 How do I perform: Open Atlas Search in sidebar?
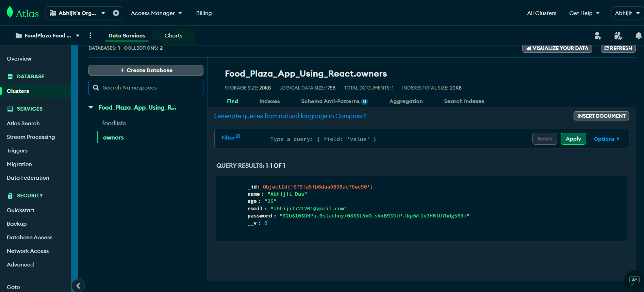tap(23, 123)
